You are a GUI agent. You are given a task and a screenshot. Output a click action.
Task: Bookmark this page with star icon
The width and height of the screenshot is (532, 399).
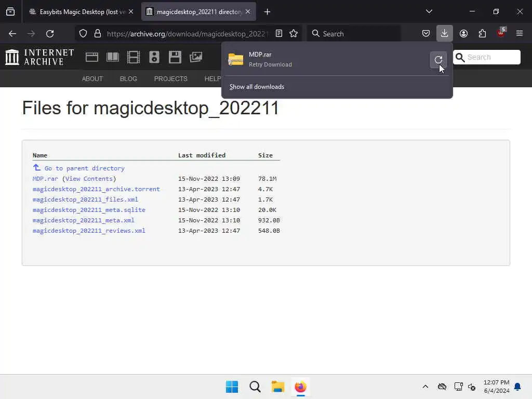pos(294,33)
